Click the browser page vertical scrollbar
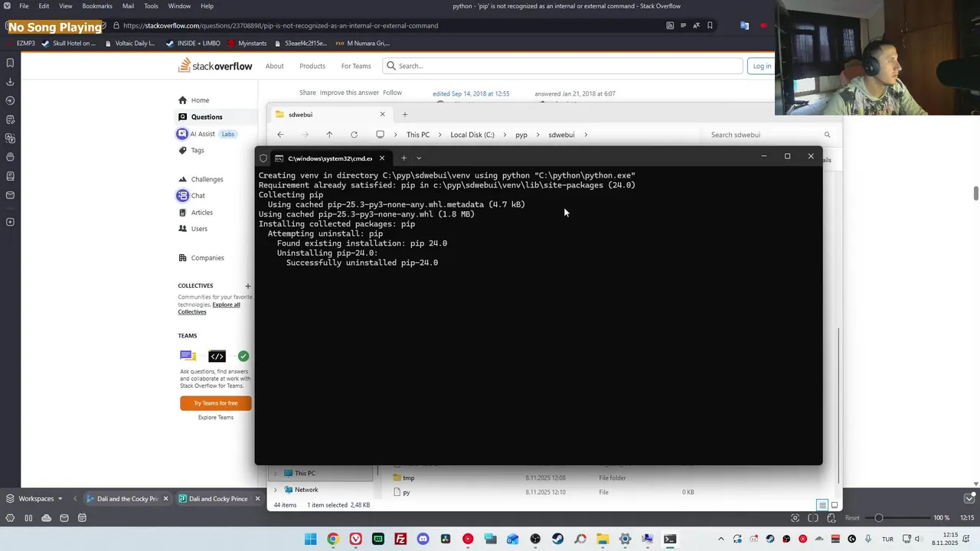This screenshot has width=980, height=551. click(x=976, y=193)
